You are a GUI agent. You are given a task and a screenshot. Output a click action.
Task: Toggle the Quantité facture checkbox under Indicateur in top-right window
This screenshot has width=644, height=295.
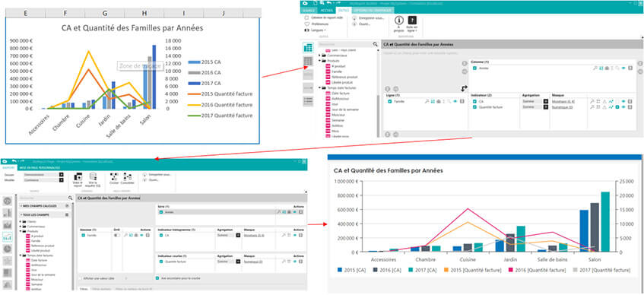[x=474, y=107]
